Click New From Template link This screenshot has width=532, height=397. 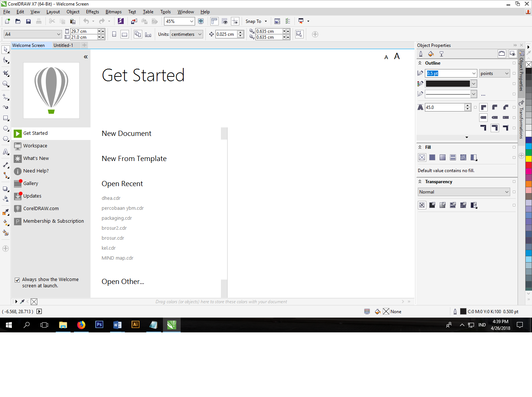pos(134,158)
